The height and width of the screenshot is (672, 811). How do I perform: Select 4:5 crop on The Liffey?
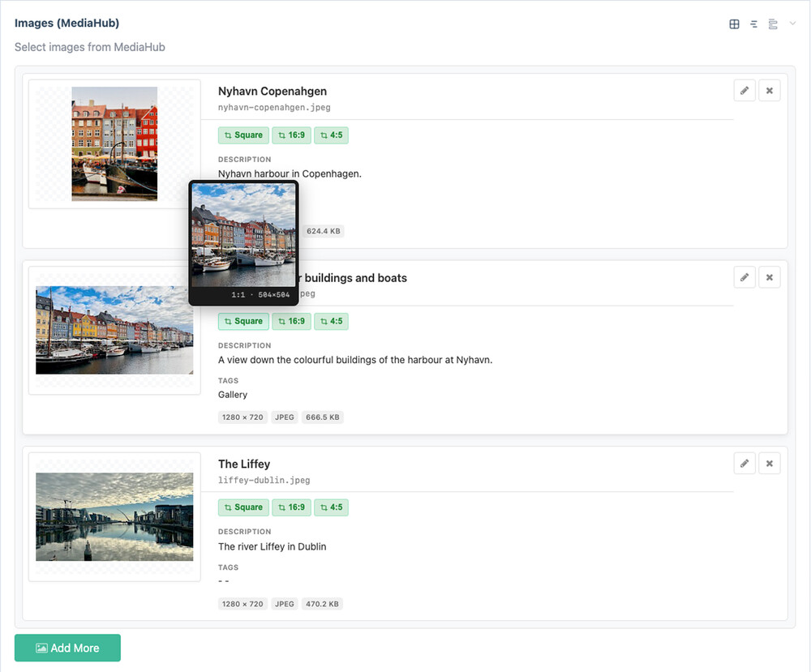coord(331,507)
